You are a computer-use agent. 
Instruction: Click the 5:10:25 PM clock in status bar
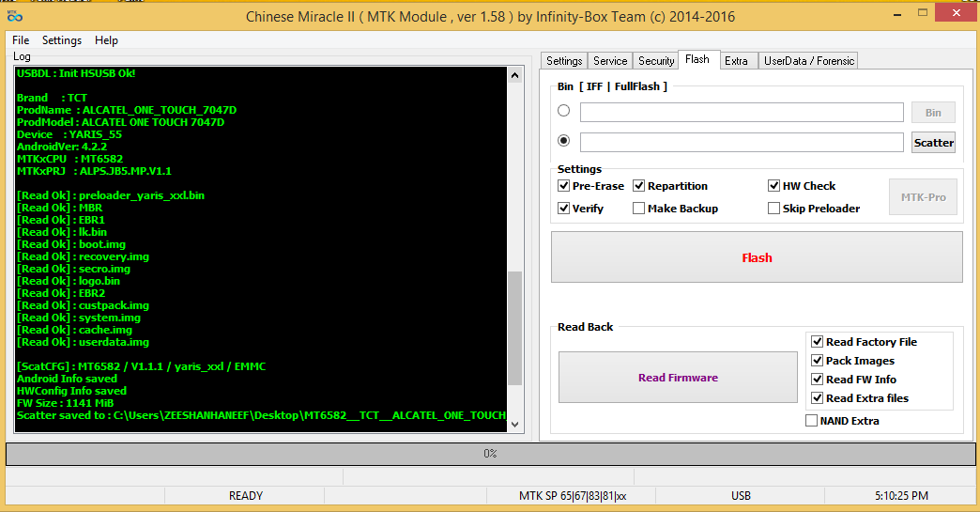point(901,496)
